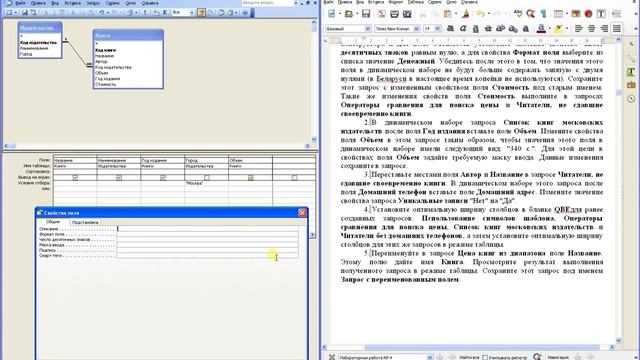Viewport: 640px width, 360px height.
Task: Select Justified alignment in Writer
Action: 617,29
